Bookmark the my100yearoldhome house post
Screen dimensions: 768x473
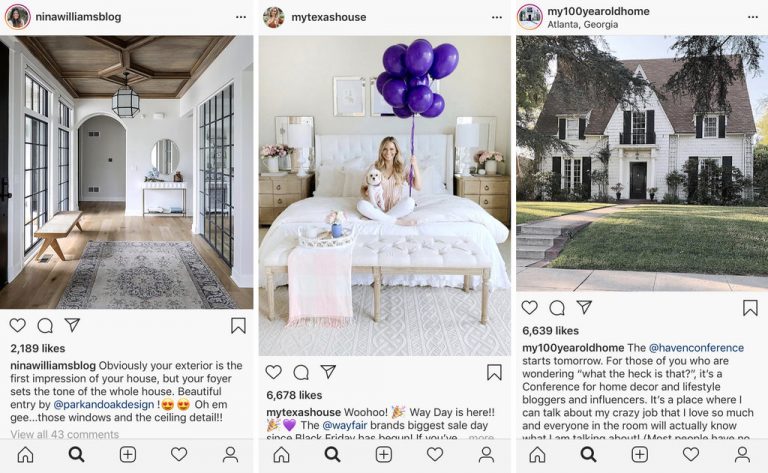coord(750,307)
